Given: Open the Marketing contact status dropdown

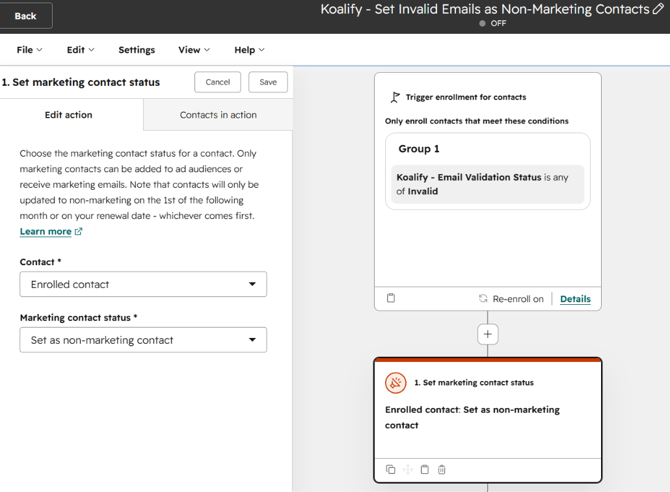Looking at the screenshot, I should [143, 340].
